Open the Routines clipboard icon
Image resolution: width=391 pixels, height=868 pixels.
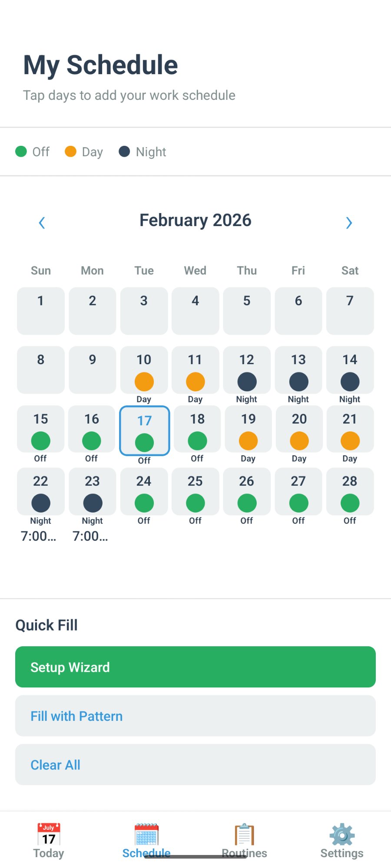click(244, 834)
